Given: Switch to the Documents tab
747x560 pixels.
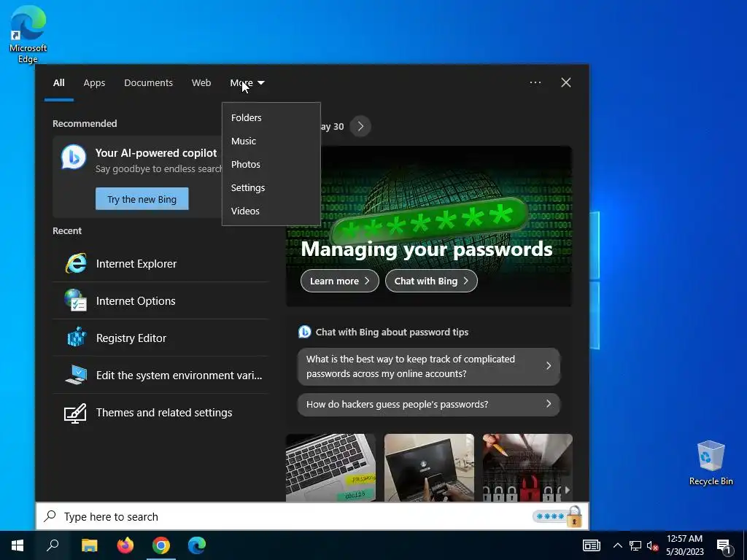Looking at the screenshot, I should (149, 83).
